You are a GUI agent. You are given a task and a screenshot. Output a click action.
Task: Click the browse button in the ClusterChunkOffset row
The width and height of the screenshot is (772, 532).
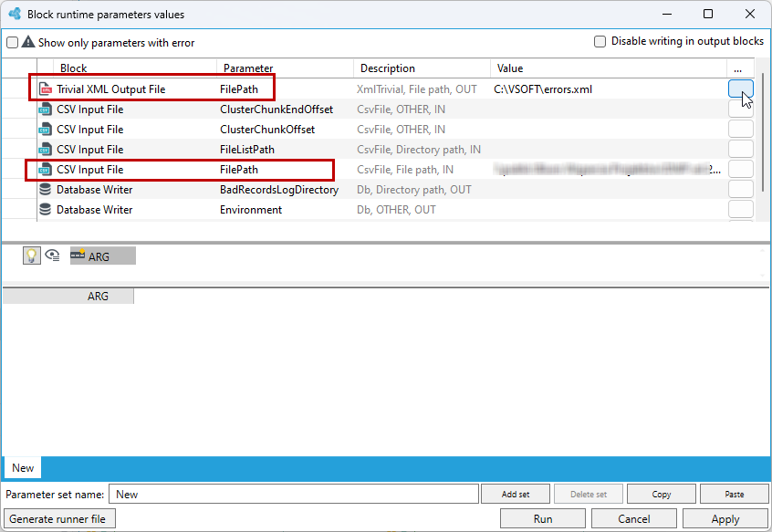740,129
